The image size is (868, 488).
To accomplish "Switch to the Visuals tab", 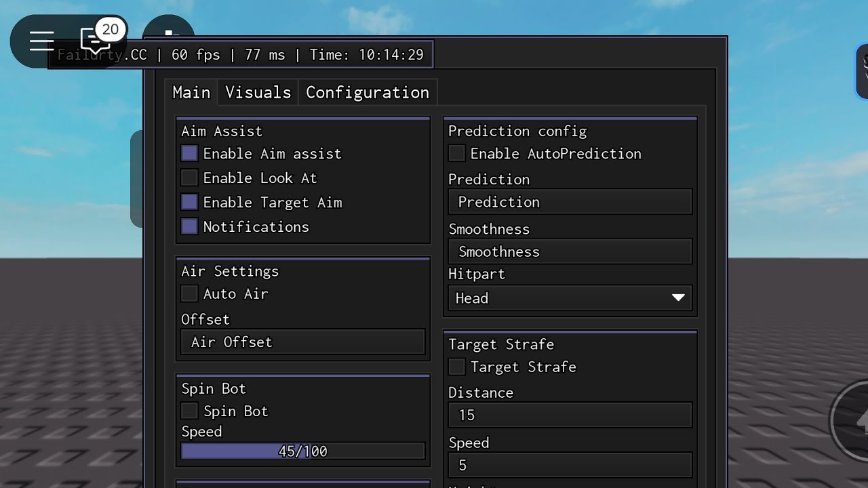I will 258,93.
